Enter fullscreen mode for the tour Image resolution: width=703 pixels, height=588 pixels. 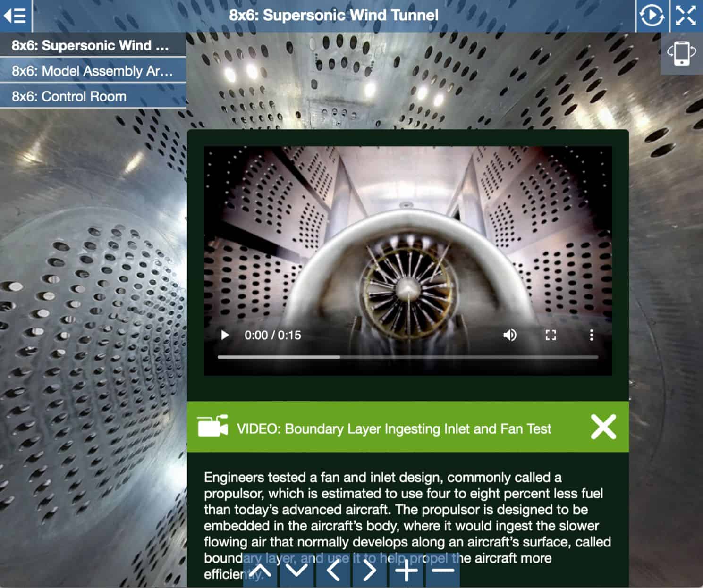[686, 16]
